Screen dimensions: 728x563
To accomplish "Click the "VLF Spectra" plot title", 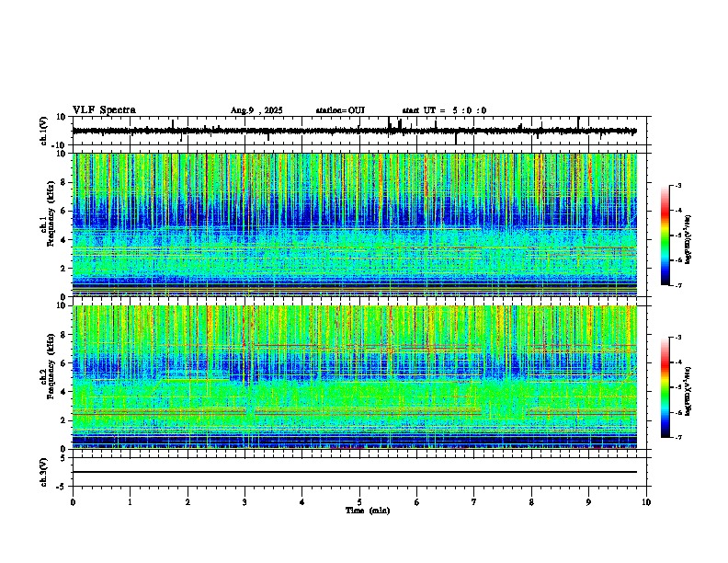I will coord(104,110).
